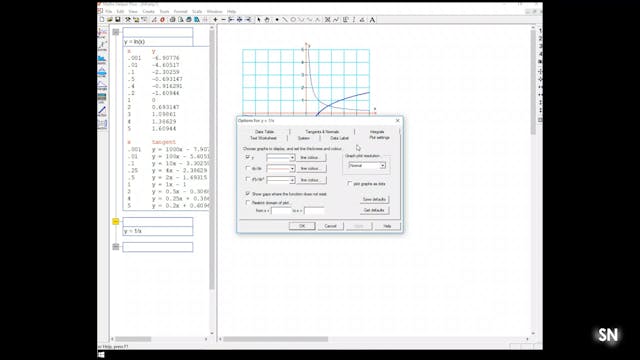640x360 pixels.
Task: Open Graph plot resolution Normal dropdown
Action: (382, 166)
